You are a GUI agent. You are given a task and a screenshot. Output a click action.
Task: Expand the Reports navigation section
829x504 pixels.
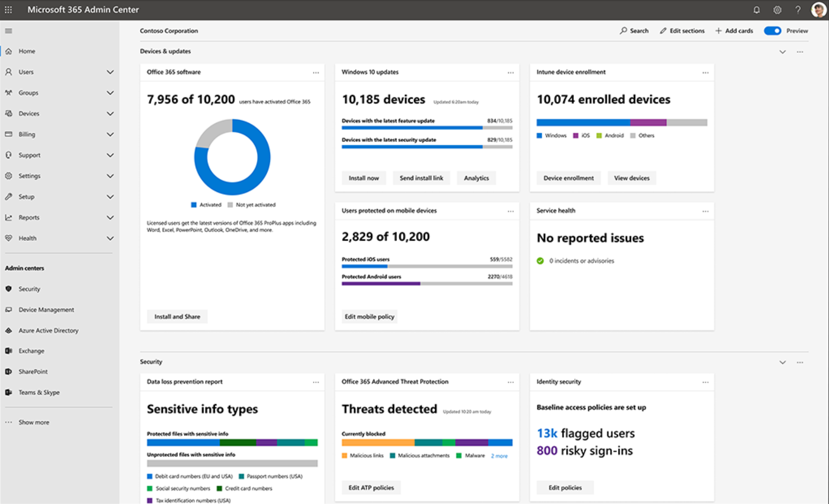click(111, 217)
